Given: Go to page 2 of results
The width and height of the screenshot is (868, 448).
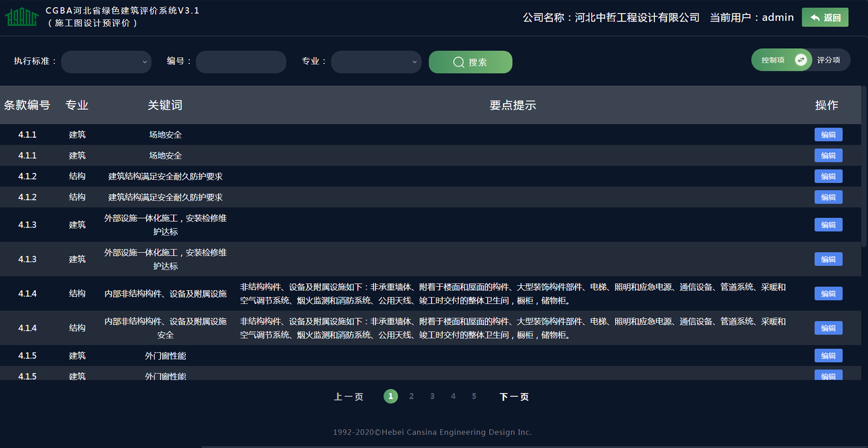Looking at the screenshot, I should (x=411, y=396).
